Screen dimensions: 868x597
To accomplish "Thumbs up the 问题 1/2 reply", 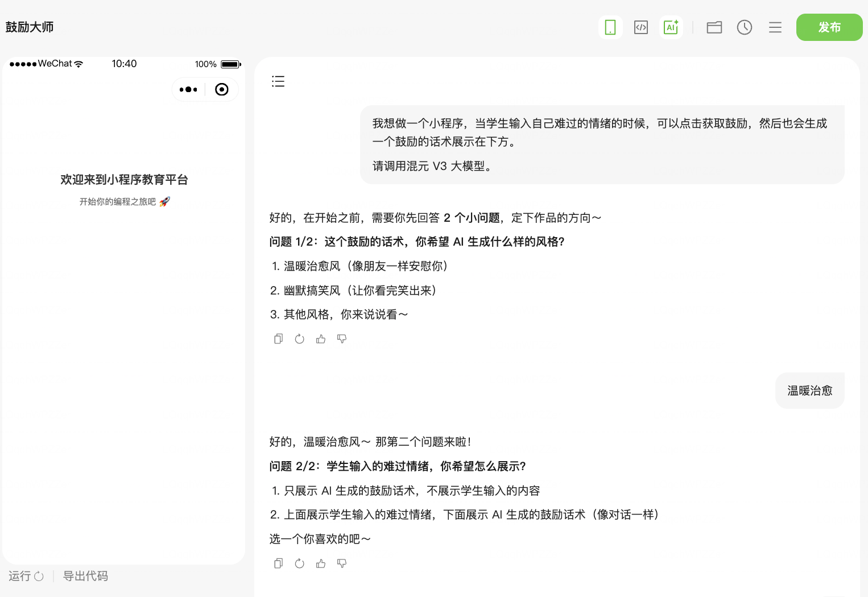I will point(321,339).
